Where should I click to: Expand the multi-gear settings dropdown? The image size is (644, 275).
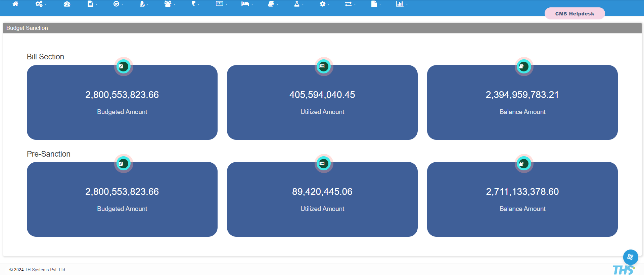click(41, 4)
